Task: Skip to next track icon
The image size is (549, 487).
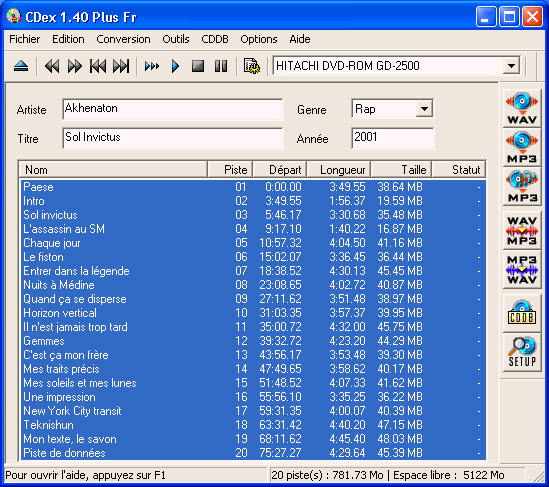Action: (121, 66)
